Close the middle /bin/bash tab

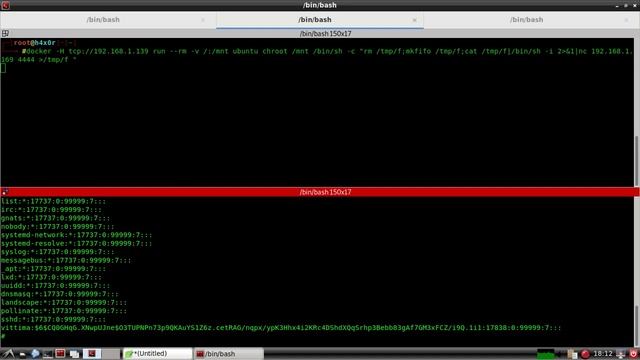415,20
